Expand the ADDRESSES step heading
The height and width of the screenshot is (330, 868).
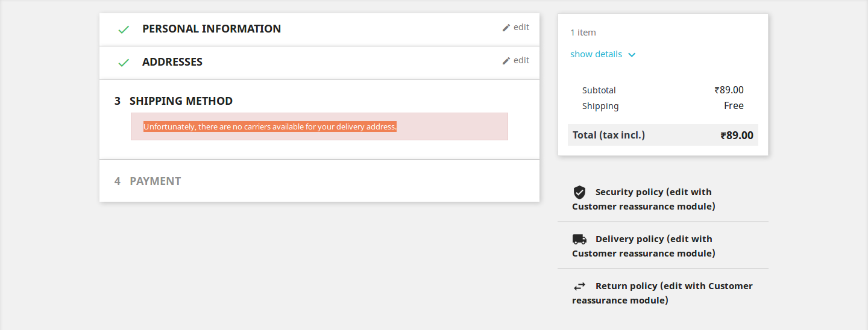coord(172,62)
